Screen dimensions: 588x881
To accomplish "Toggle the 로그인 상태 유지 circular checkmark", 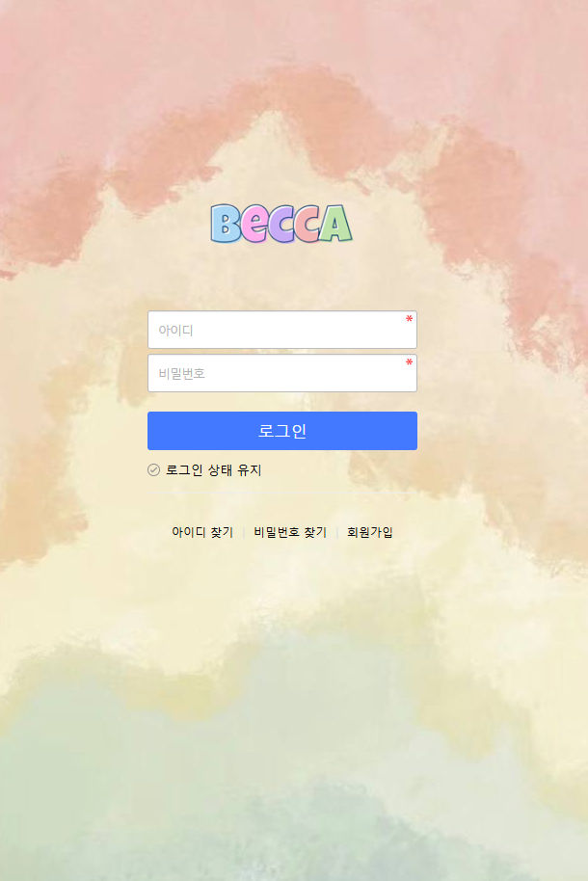I will point(153,469).
